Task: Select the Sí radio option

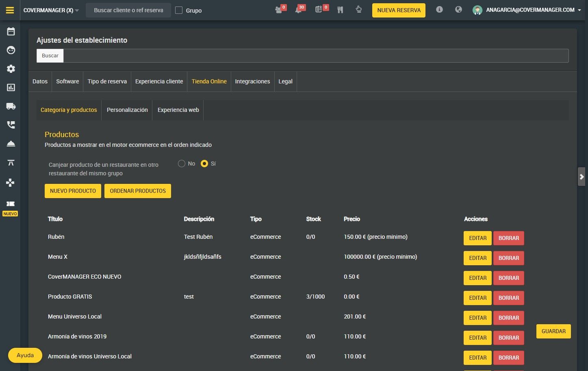Action: (204, 164)
